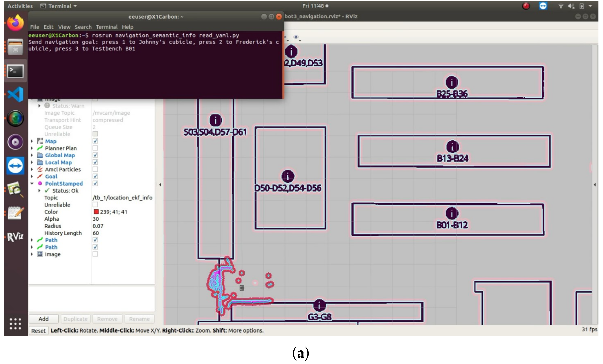Viewport: 603px width, 364px height.
Task: Open the terminal Search menu
Action: click(83, 27)
